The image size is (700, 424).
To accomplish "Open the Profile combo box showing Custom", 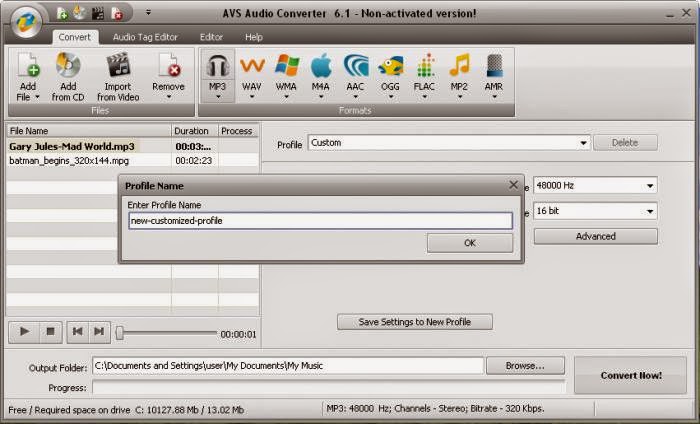I will click(x=449, y=143).
